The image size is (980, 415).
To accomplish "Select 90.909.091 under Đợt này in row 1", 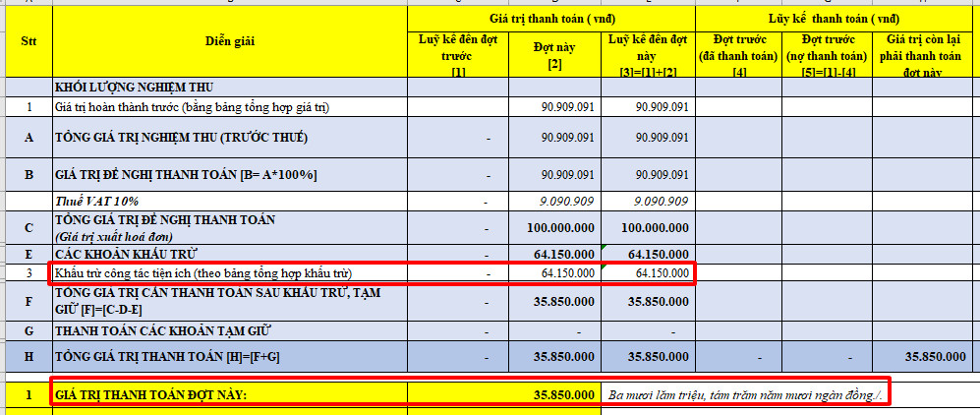I will click(x=555, y=107).
